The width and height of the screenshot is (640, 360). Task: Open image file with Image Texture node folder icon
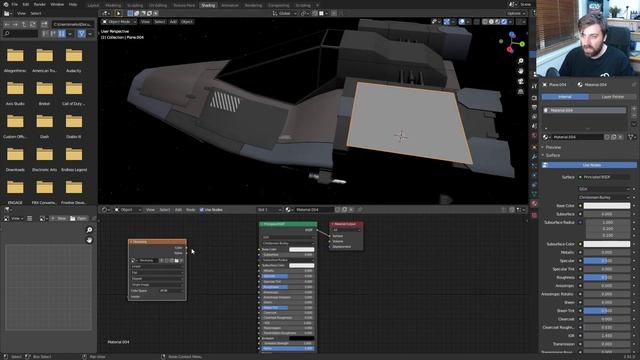coord(176,260)
